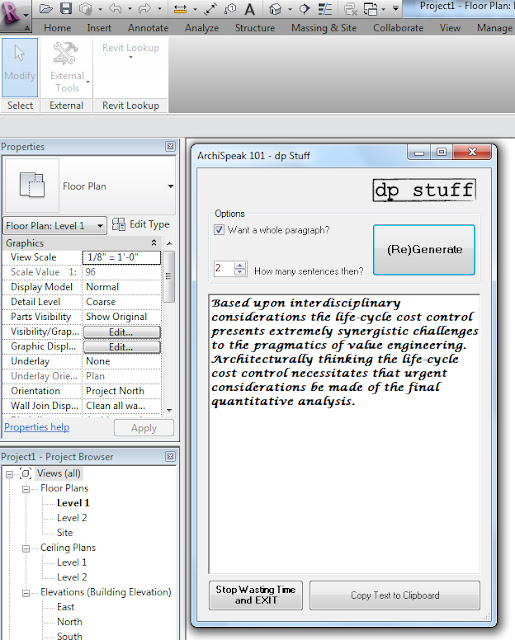Click the Save floppy disk icon

tap(66, 9)
